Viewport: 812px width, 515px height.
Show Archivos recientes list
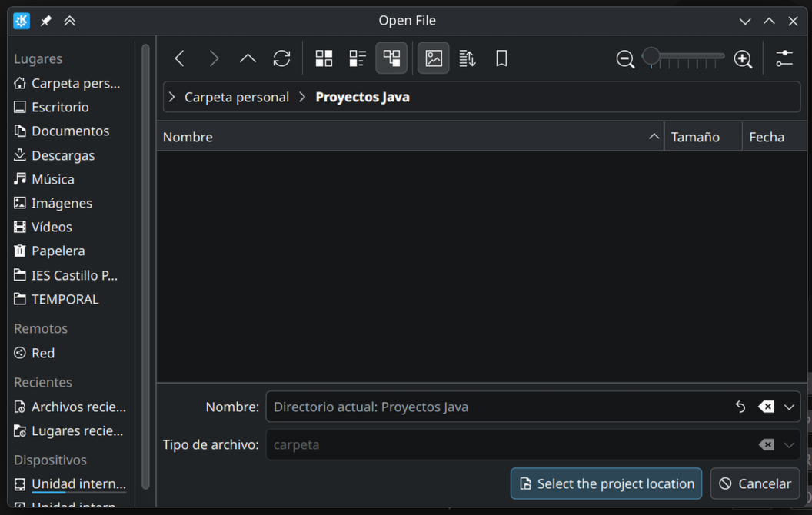click(x=71, y=407)
